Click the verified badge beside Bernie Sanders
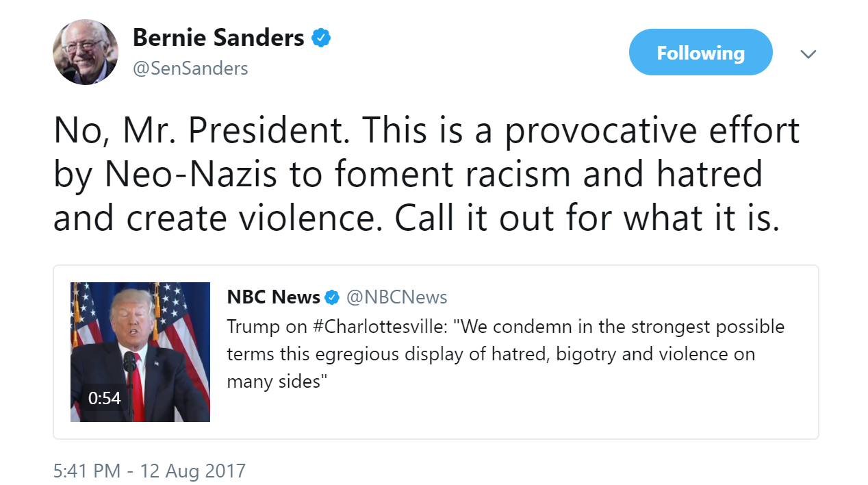The image size is (868, 485). click(x=321, y=38)
